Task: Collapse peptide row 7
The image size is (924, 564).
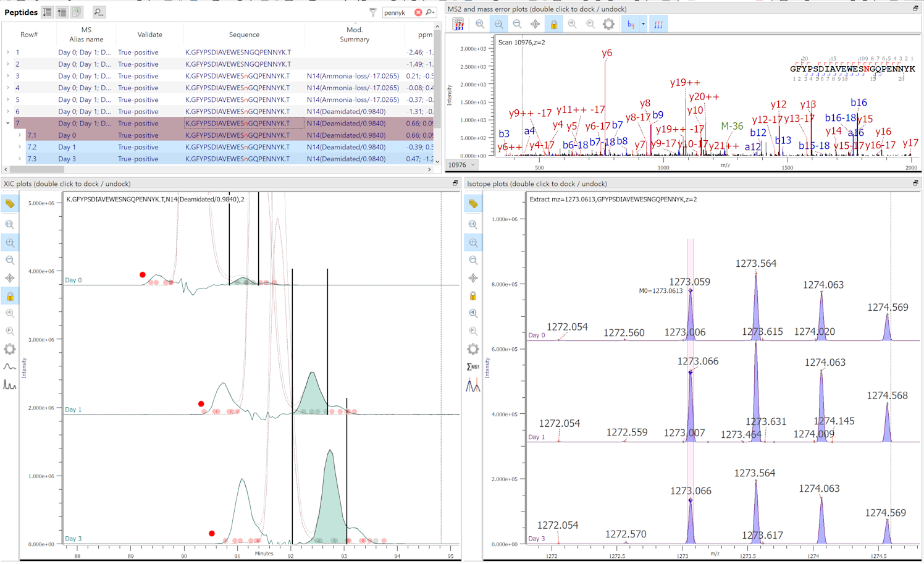Action: [7, 124]
